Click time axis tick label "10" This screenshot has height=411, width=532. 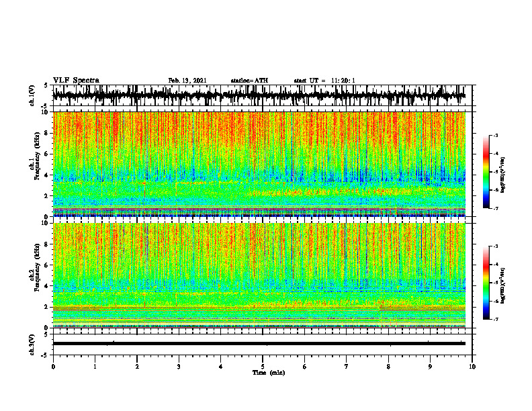click(472, 367)
